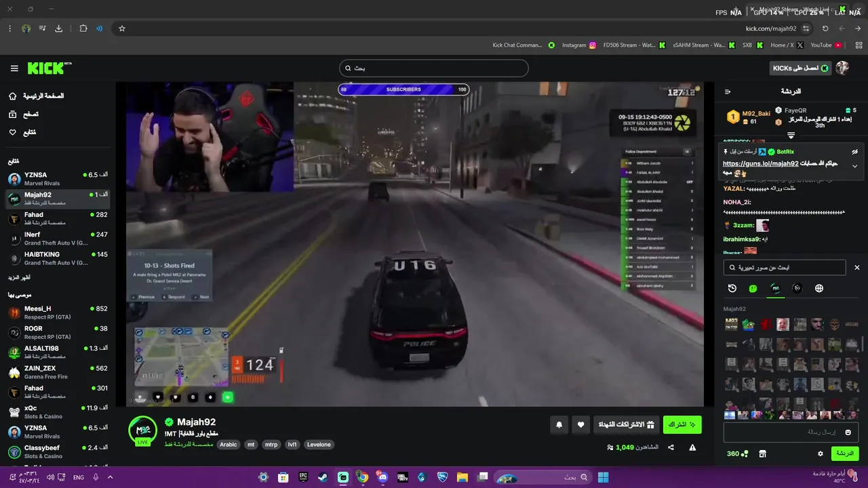868x488 pixels.
Task: Click the browser extensions puzzle icon
Action: 83,28
